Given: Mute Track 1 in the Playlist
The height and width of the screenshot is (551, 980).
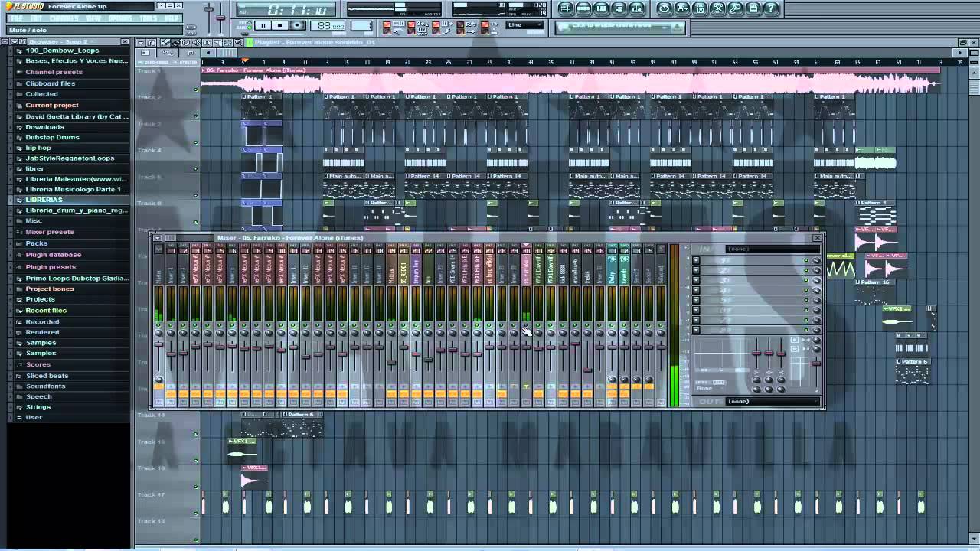Looking at the screenshot, I should (195, 90).
